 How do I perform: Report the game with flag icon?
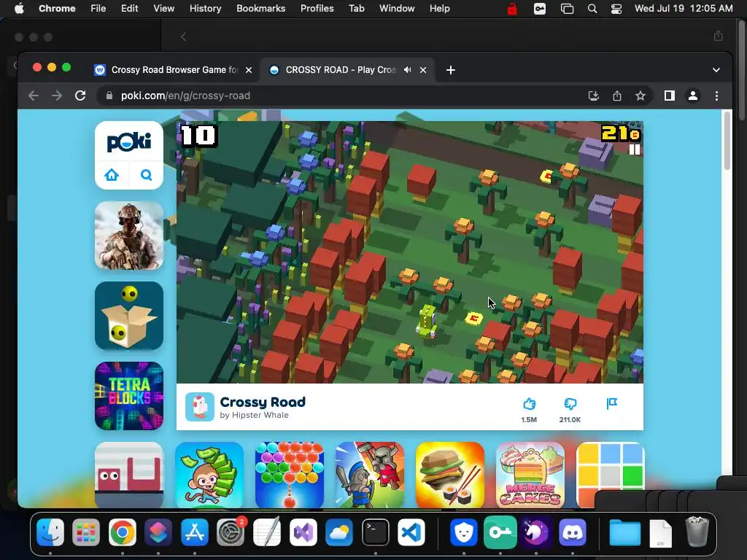[612, 404]
